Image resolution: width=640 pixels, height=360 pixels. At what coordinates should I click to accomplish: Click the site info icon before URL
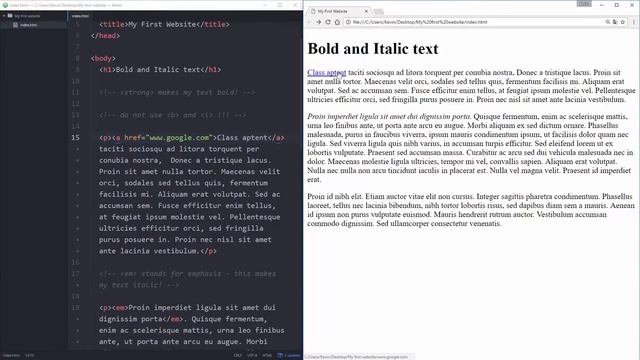(348, 22)
